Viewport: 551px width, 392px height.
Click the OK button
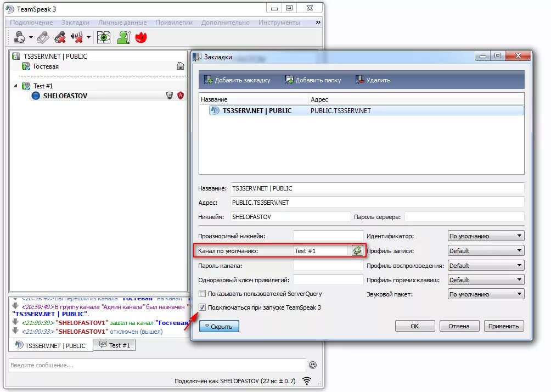[415, 326]
